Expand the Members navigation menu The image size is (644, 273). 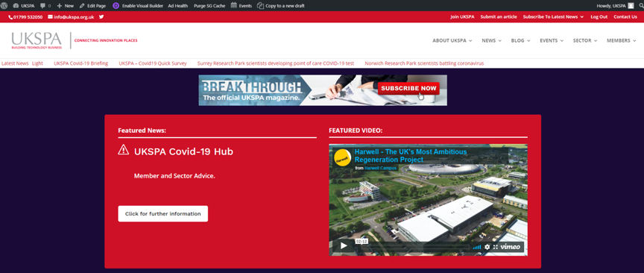pos(622,41)
